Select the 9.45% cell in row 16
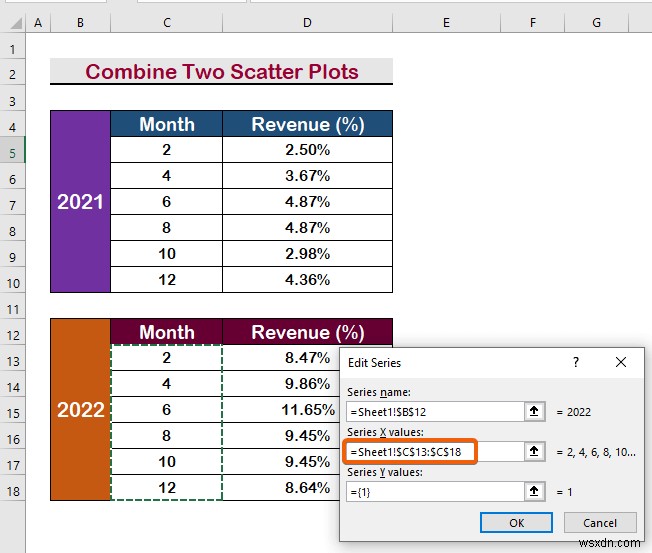 coord(281,435)
